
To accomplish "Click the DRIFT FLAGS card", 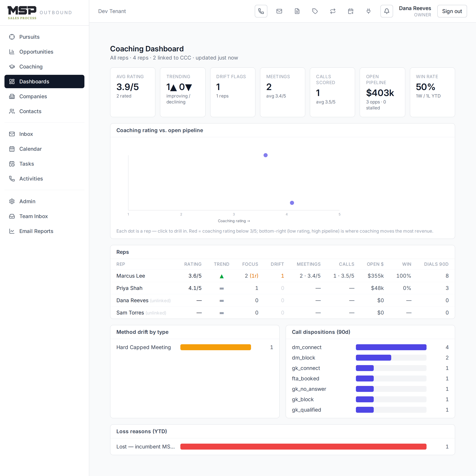I will coord(233,92).
